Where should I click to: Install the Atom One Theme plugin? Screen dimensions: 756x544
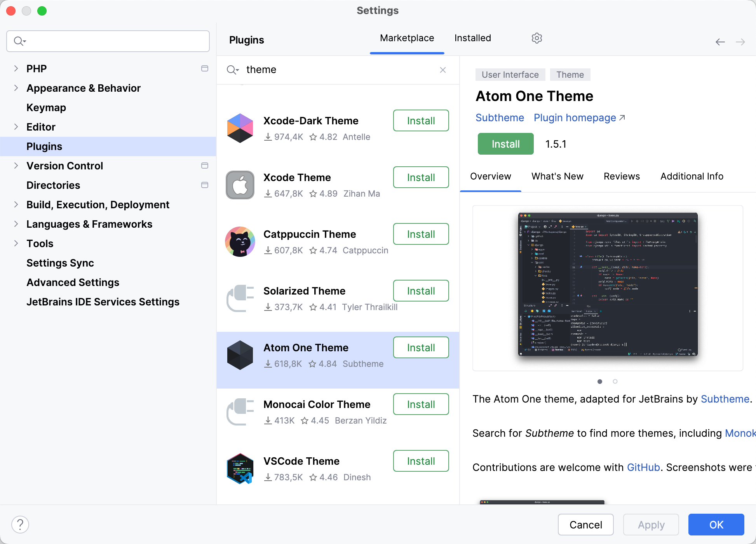(x=505, y=144)
